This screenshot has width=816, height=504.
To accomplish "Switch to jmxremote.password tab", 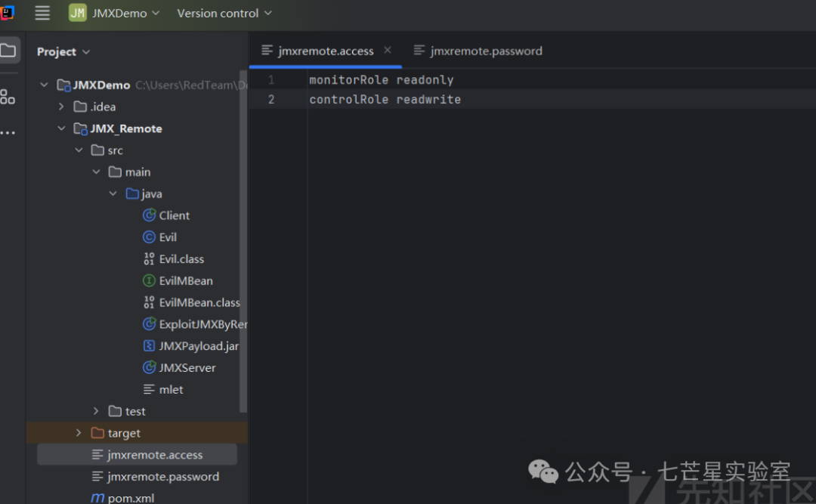I will click(x=486, y=51).
